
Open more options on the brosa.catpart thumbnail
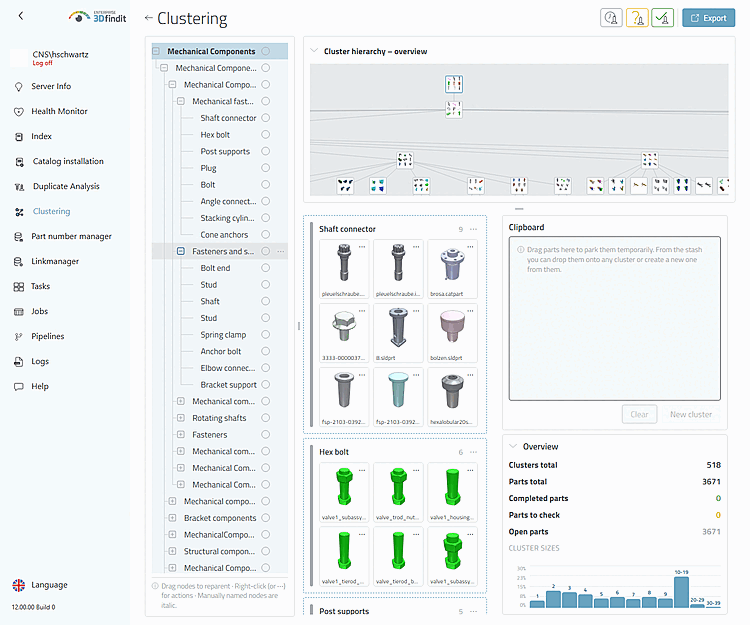[x=470, y=247]
